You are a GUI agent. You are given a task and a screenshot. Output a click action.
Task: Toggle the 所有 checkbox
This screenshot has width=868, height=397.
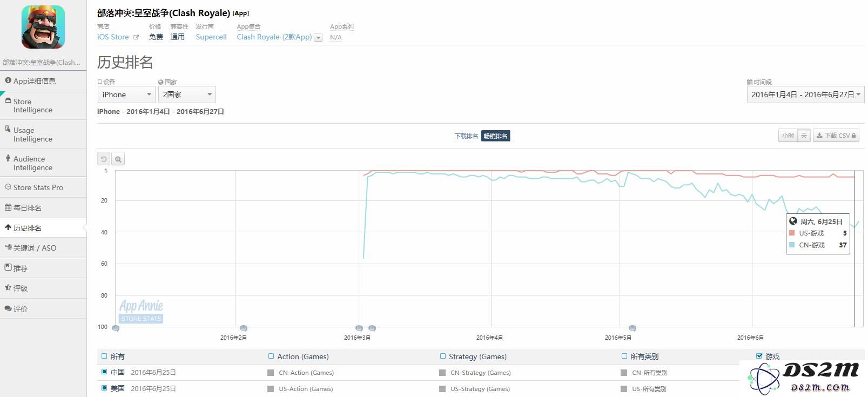104,356
